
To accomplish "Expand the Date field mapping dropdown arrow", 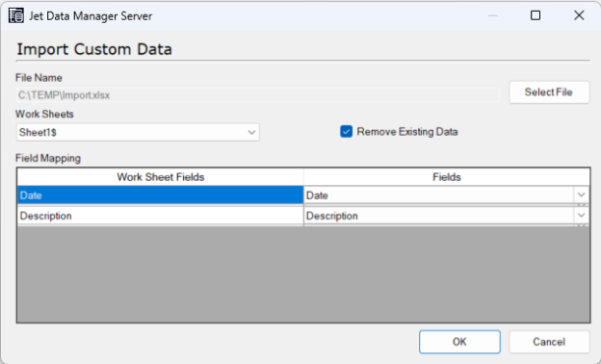I will coord(581,195).
